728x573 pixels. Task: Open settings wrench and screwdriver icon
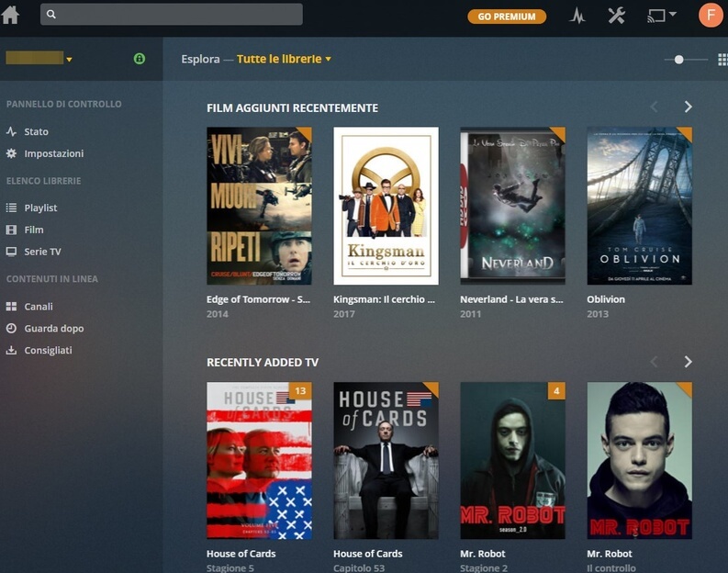click(x=617, y=16)
